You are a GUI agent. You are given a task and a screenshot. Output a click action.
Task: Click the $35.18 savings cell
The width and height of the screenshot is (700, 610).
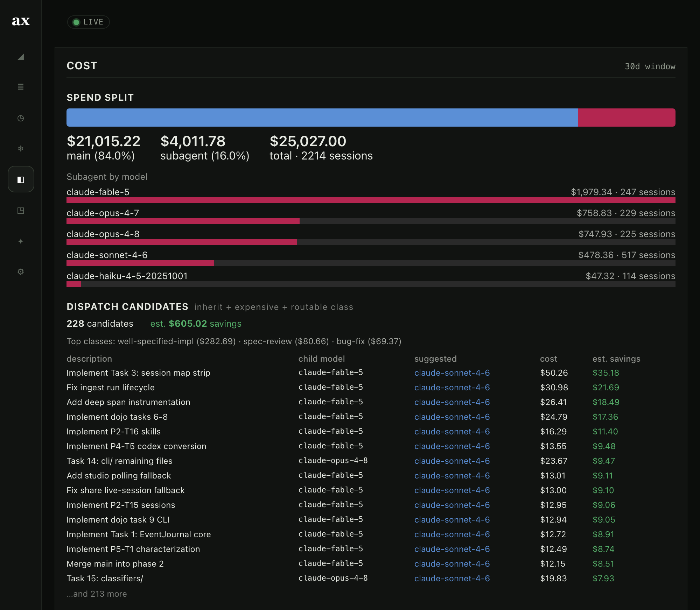tap(606, 373)
